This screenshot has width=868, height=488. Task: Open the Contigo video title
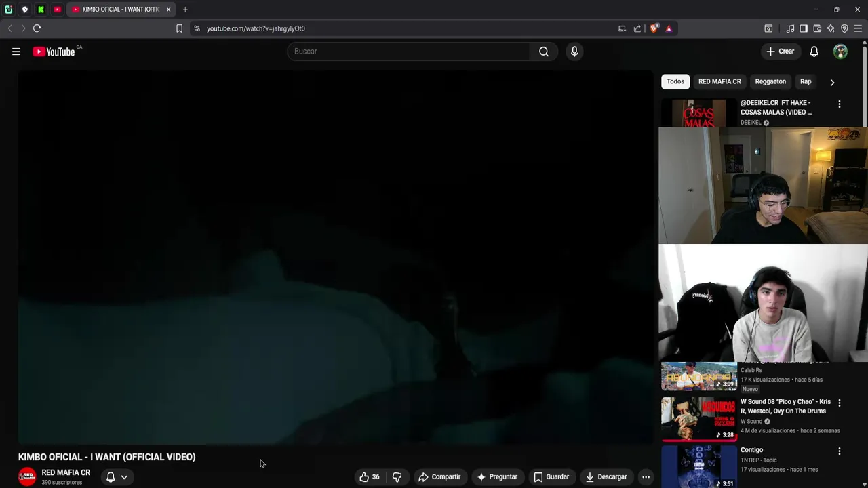751,450
